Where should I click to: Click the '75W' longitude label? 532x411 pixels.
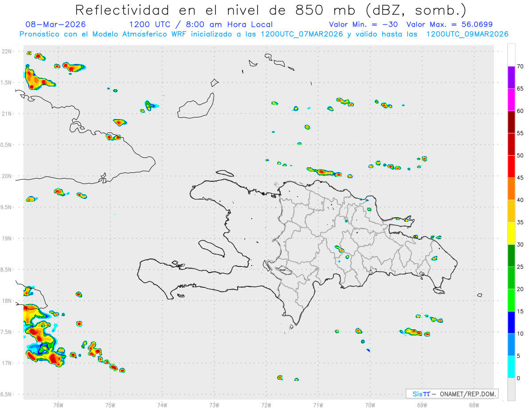point(110,405)
